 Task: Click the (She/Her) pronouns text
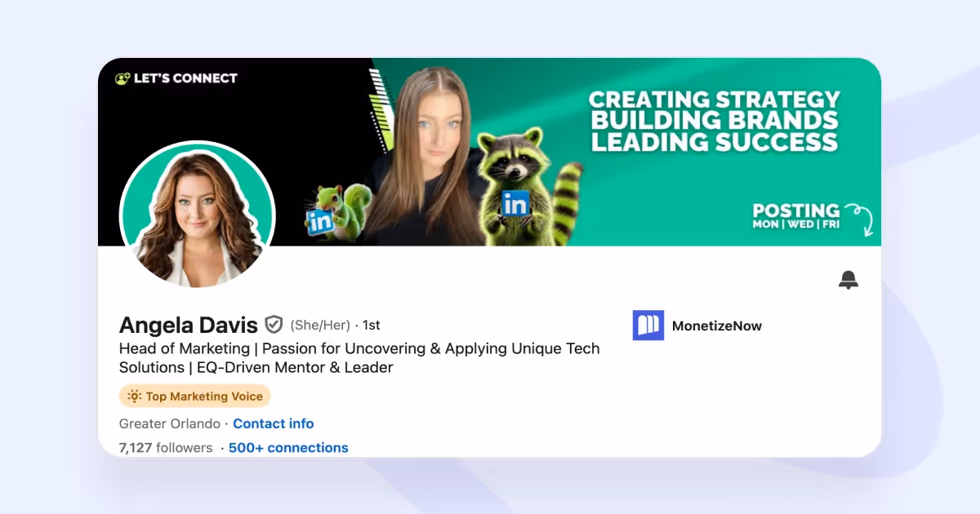(x=320, y=325)
